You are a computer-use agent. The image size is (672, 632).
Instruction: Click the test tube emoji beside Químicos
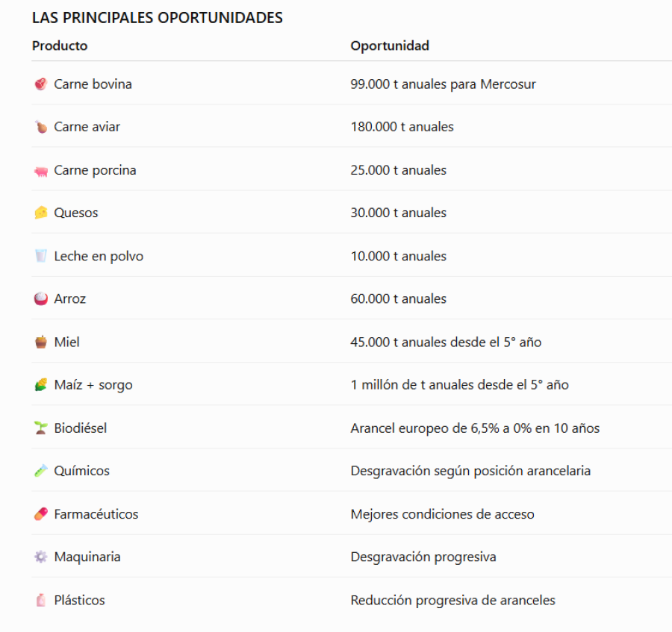pos(41,471)
